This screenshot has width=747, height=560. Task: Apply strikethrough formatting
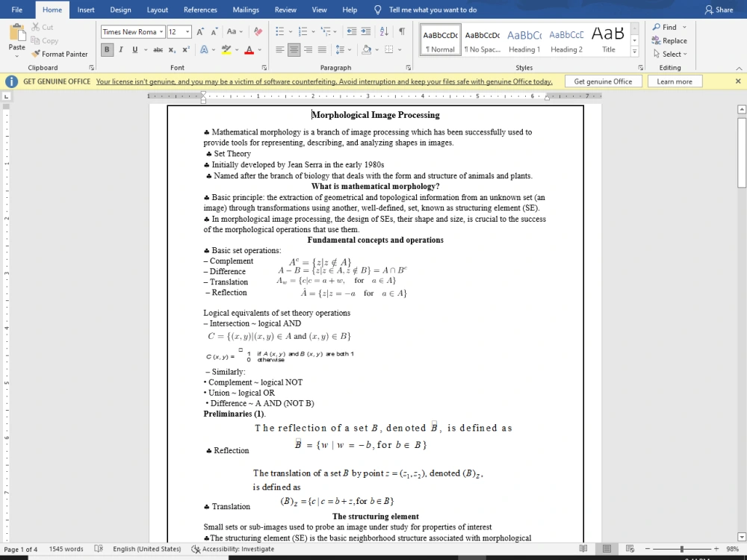[x=158, y=49]
